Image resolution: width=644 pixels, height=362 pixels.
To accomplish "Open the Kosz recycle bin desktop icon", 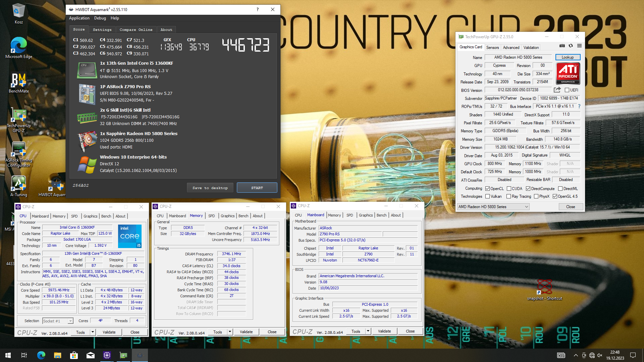I will click(x=18, y=14).
